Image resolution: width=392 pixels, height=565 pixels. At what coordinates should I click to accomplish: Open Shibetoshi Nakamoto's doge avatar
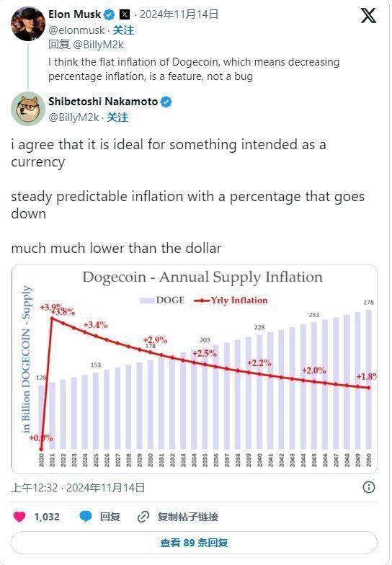point(27,109)
